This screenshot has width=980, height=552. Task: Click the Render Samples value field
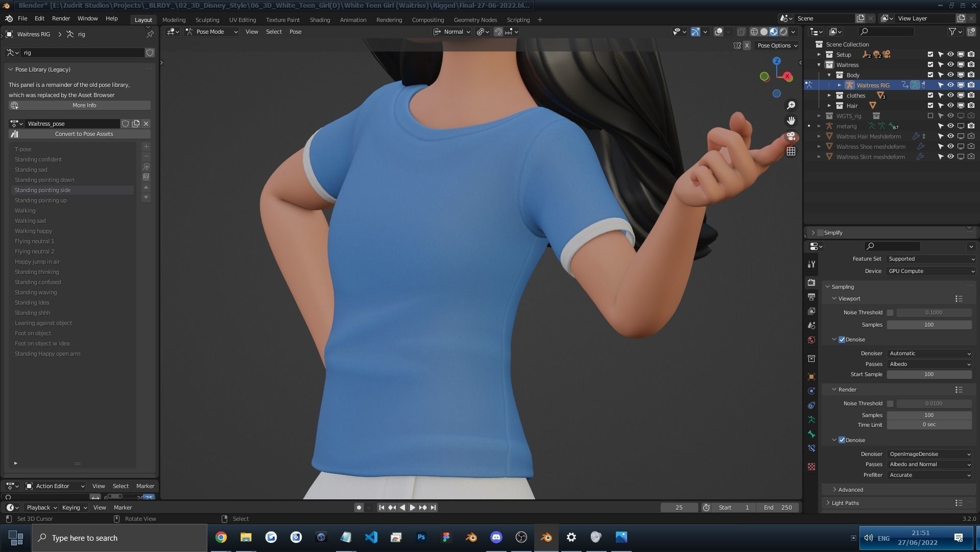point(929,415)
